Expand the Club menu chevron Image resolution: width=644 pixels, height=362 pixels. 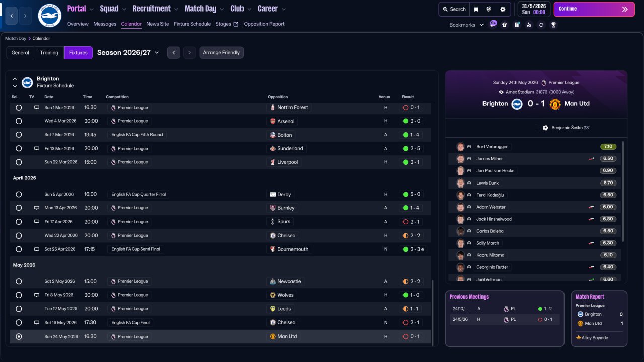point(249,9)
